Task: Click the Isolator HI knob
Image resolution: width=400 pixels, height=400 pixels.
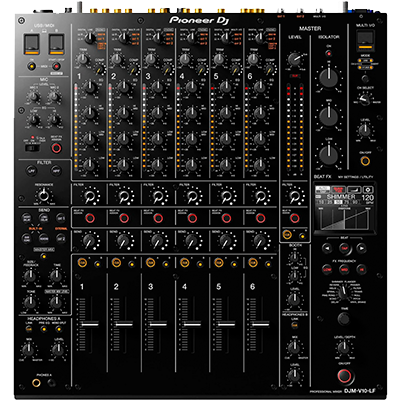Action: click(329, 78)
